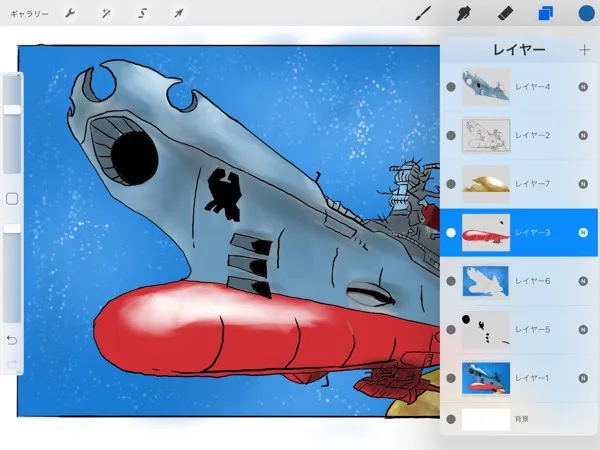Select レイヤー4 ship thumbnail
The height and width of the screenshot is (450, 600).
pos(486,87)
